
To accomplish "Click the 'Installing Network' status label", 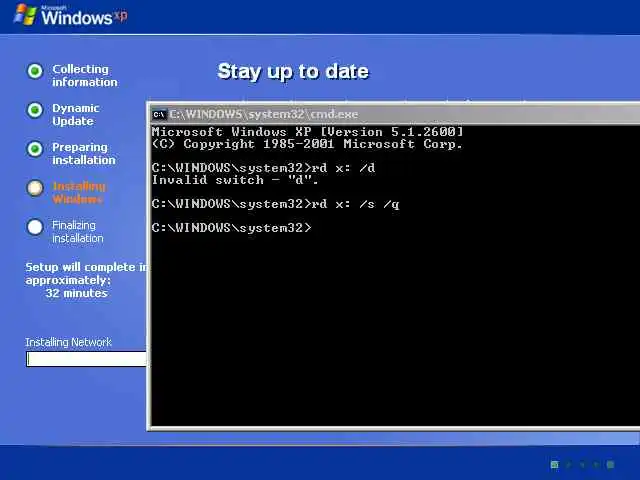I will point(68,342).
